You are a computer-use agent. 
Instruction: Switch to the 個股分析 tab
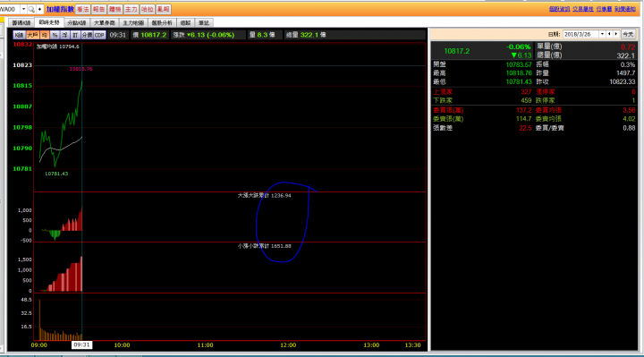point(162,23)
